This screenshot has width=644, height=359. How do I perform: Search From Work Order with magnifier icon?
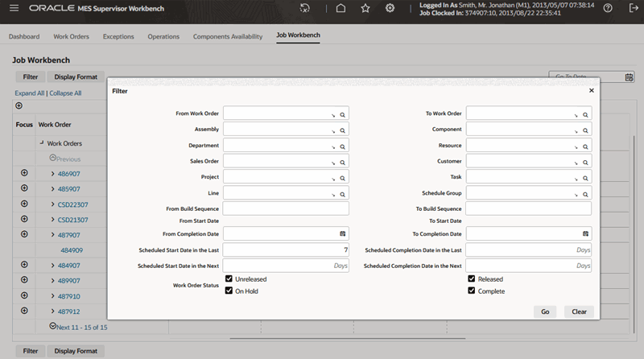coord(343,115)
